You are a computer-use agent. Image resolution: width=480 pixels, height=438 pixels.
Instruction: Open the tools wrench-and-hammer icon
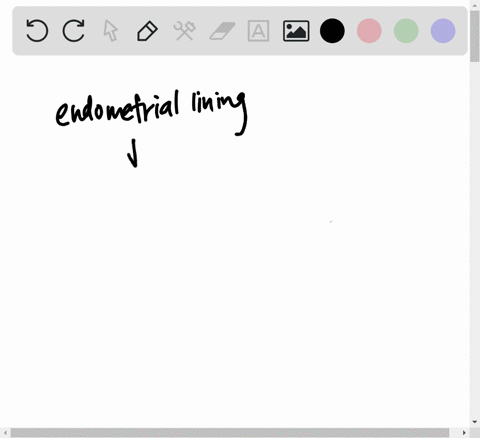click(184, 31)
